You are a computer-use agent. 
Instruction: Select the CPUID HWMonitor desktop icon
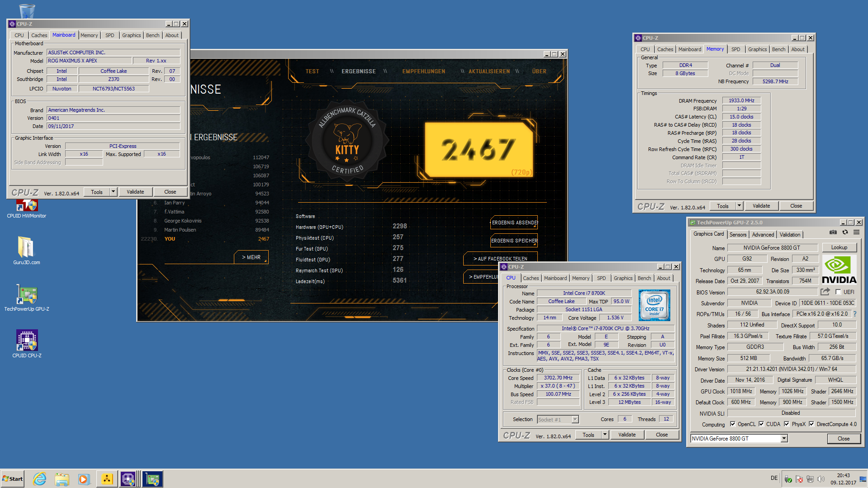27,209
